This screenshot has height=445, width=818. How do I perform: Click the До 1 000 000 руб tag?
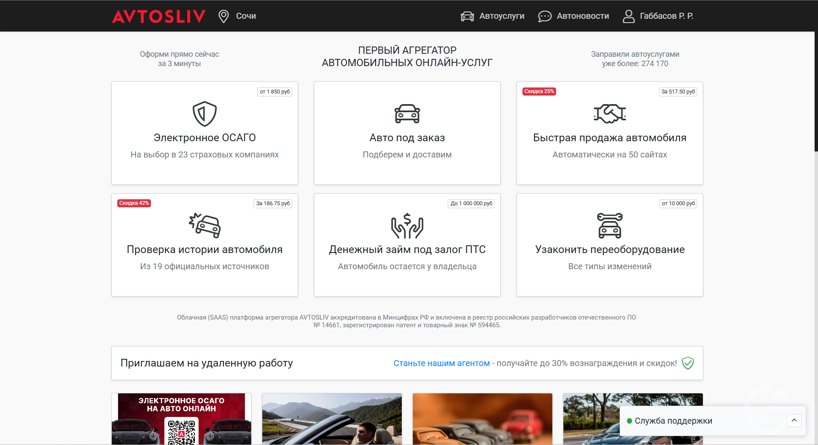click(x=471, y=203)
